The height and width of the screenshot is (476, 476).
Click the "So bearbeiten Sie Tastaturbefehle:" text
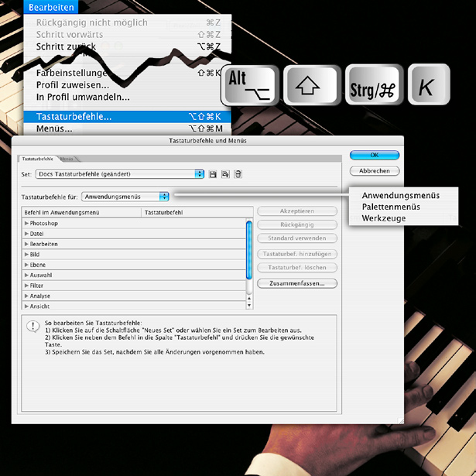point(93,323)
